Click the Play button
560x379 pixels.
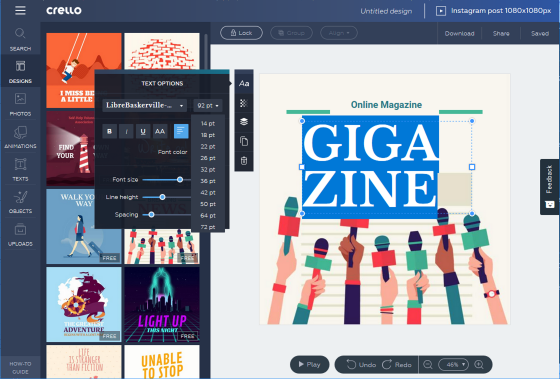[x=309, y=364]
